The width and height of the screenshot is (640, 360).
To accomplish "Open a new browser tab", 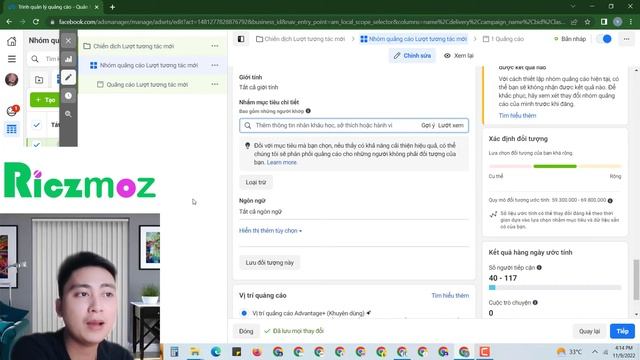I will click(x=112, y=7).
